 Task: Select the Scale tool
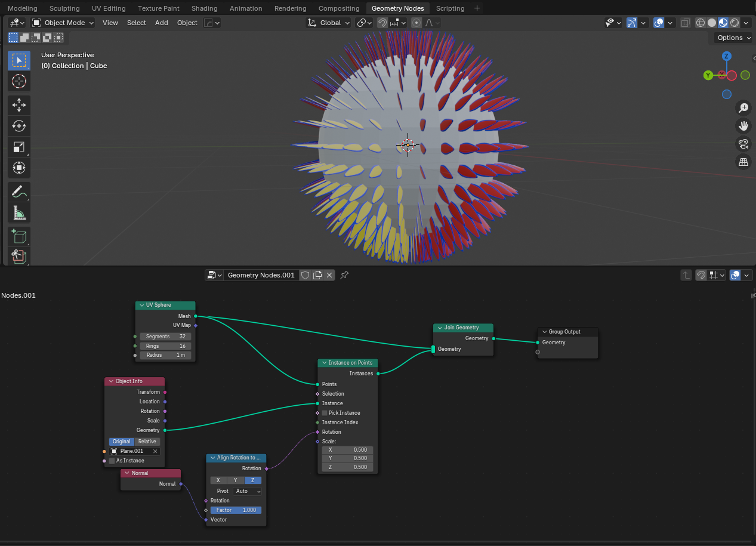click(19, 147)
